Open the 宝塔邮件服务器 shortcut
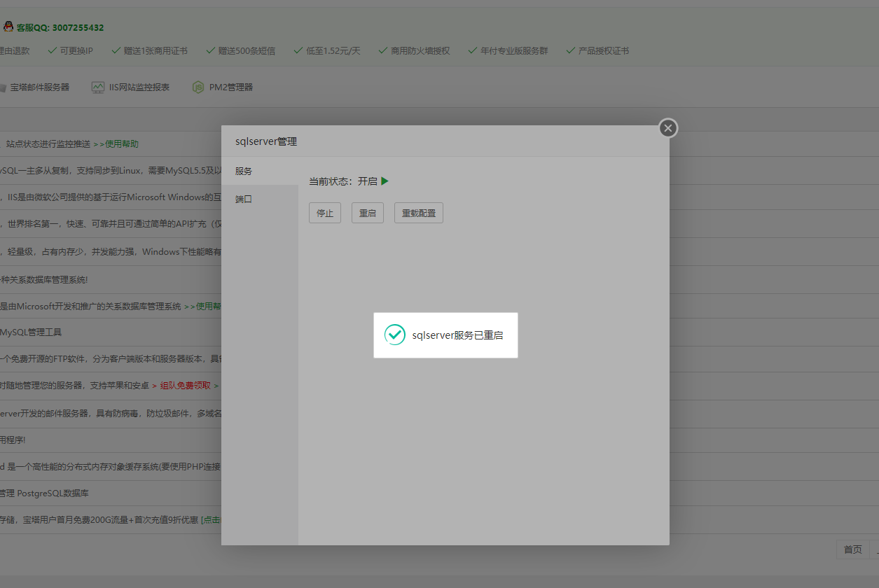This screenshot has height=588, width=879. (40, 87)
